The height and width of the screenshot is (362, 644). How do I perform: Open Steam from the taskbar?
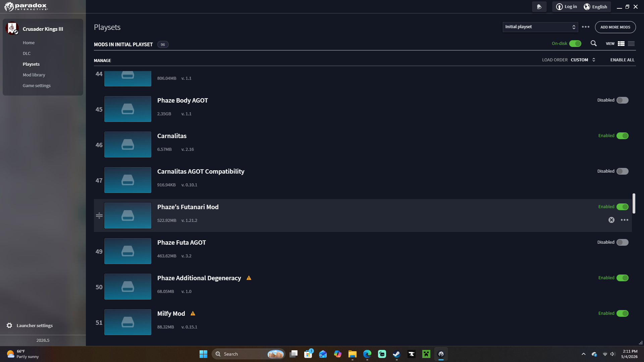click(x=396, y=354)
